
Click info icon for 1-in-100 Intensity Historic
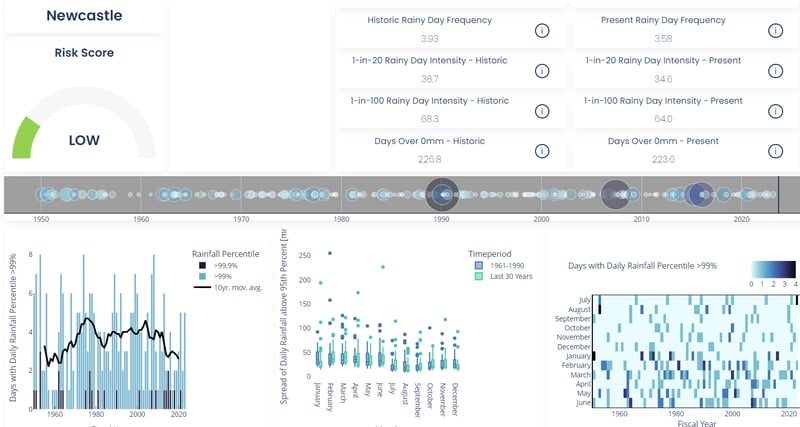(x=542, y=111)
